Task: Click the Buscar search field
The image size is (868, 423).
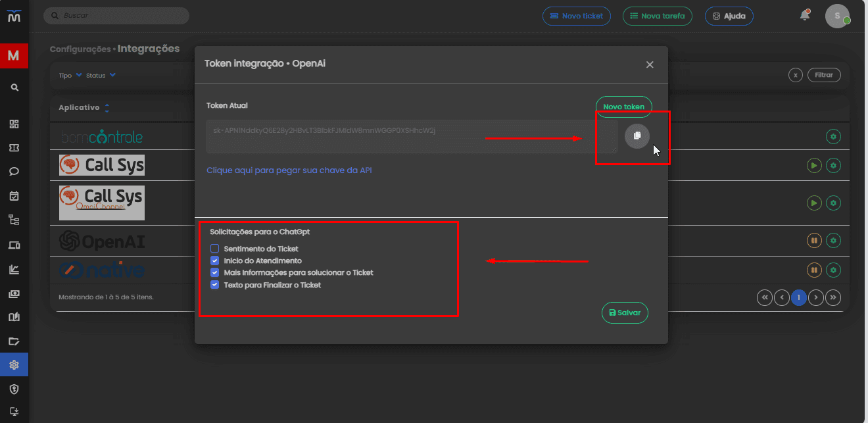Action: [x=116, y=15]
